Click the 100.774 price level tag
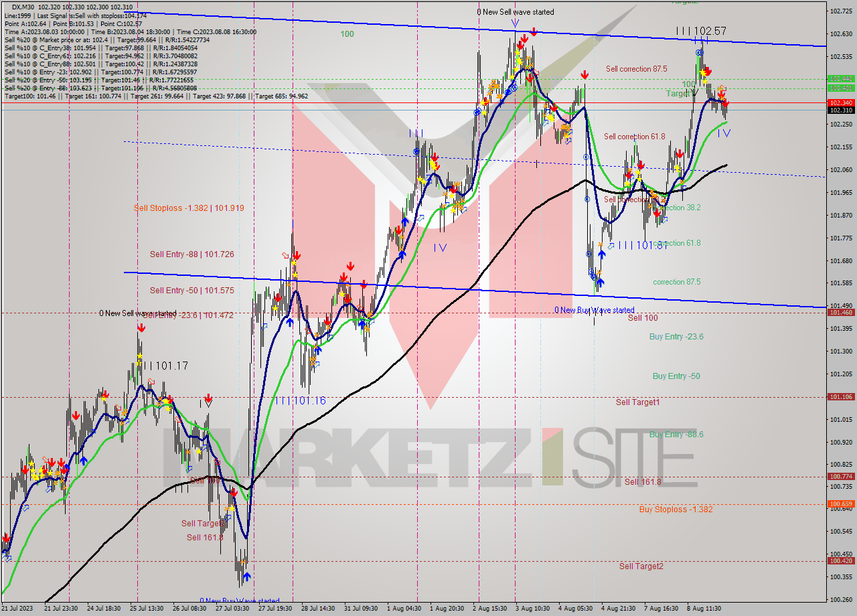 pos(840,477)
